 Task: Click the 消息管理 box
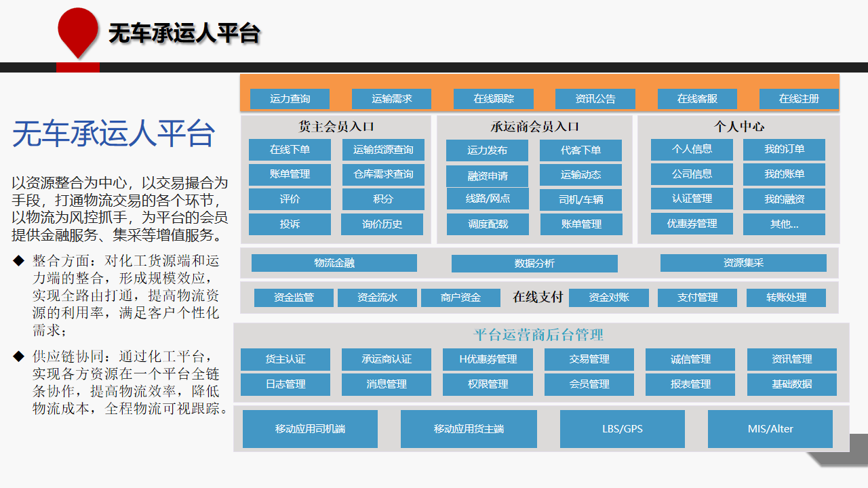pos(387,384)
